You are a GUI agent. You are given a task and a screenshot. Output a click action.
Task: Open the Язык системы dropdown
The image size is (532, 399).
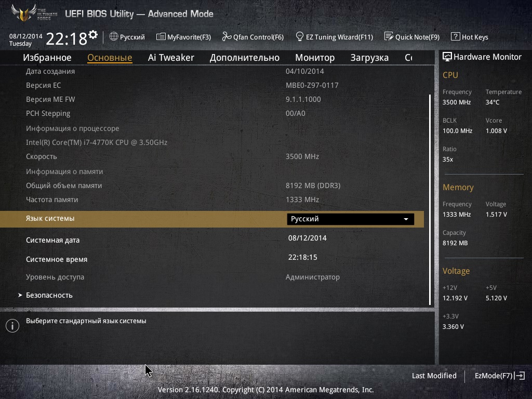351,219
